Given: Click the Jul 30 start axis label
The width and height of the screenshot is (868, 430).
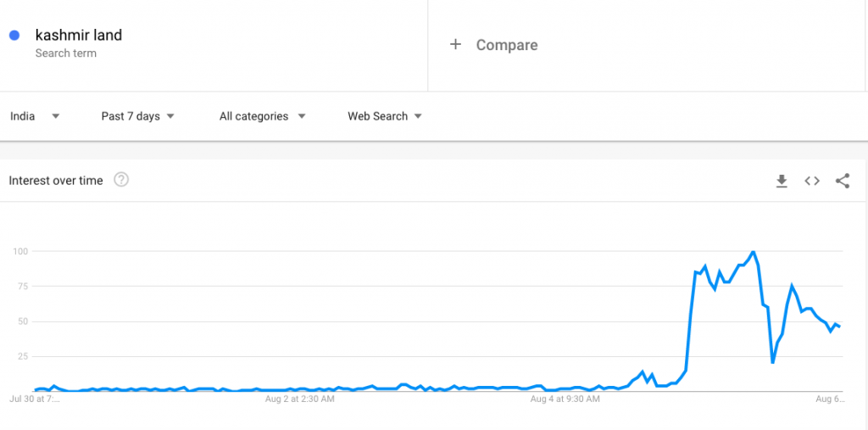Looking at the screenshot, I should click(34, 399).
